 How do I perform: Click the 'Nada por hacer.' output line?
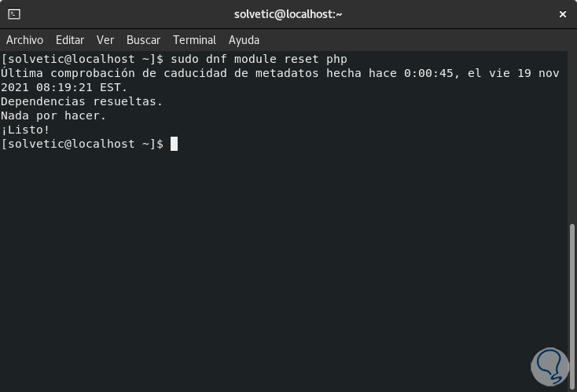[x=53, y=115]
